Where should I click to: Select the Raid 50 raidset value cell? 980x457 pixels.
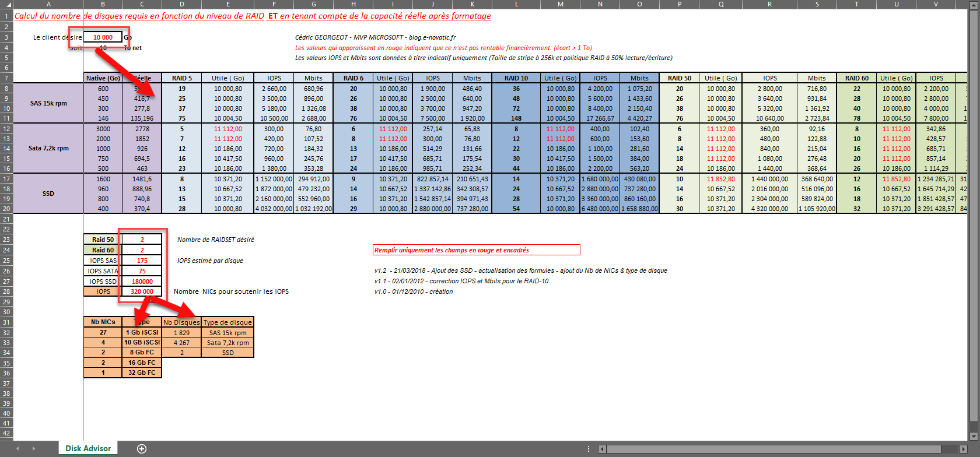142,240
